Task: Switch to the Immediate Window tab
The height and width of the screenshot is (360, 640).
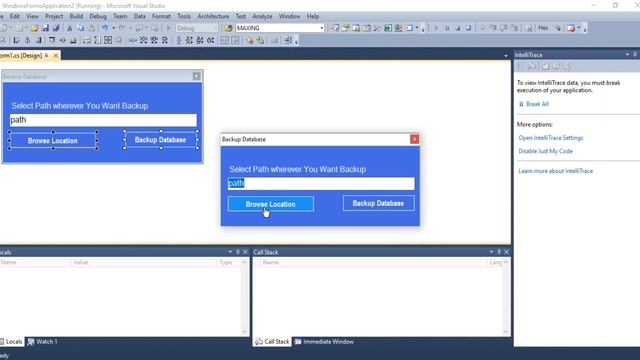Action: pos(324,342)
